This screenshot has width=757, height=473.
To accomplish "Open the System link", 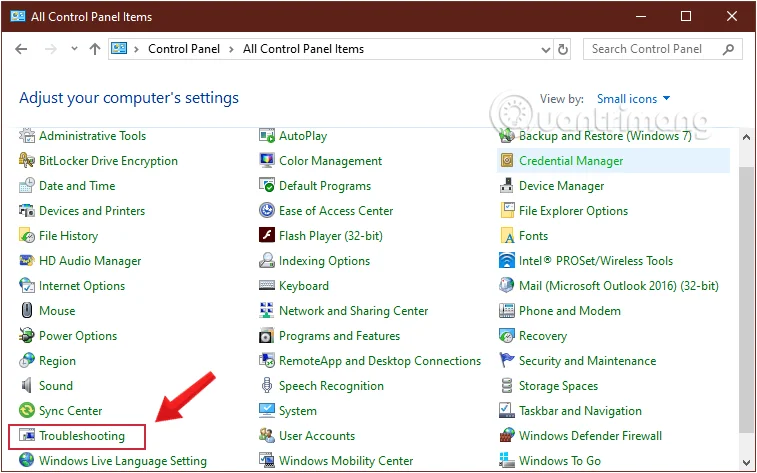I will pos(297,411).
